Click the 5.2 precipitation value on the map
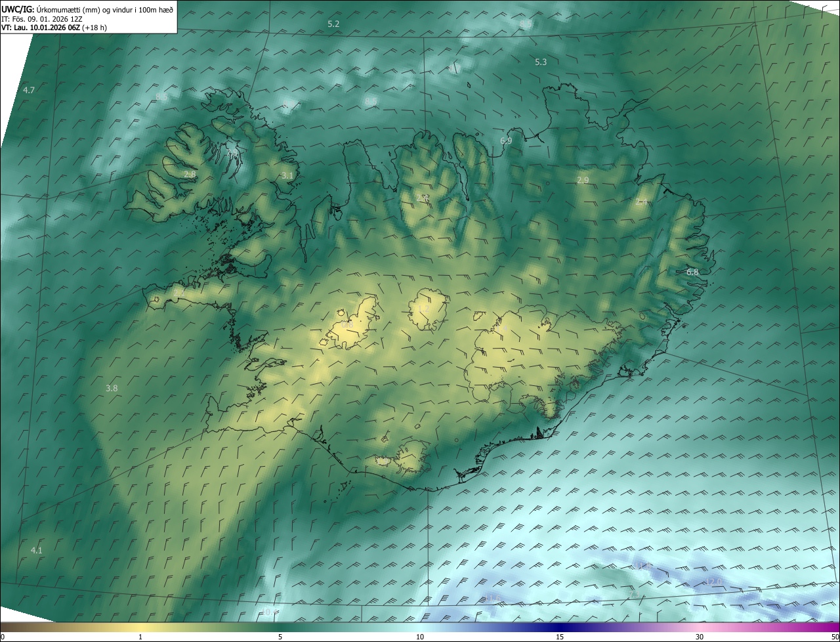This screenshot has width=840, height=642. pyautogui.click(x=333, y=24)
